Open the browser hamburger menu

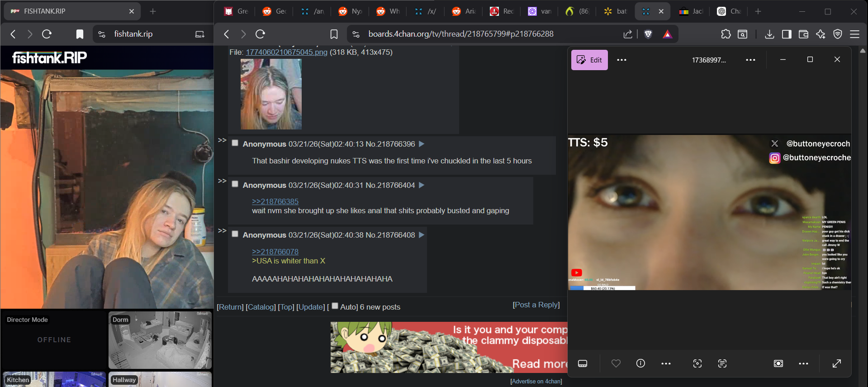tap(854, 34)
